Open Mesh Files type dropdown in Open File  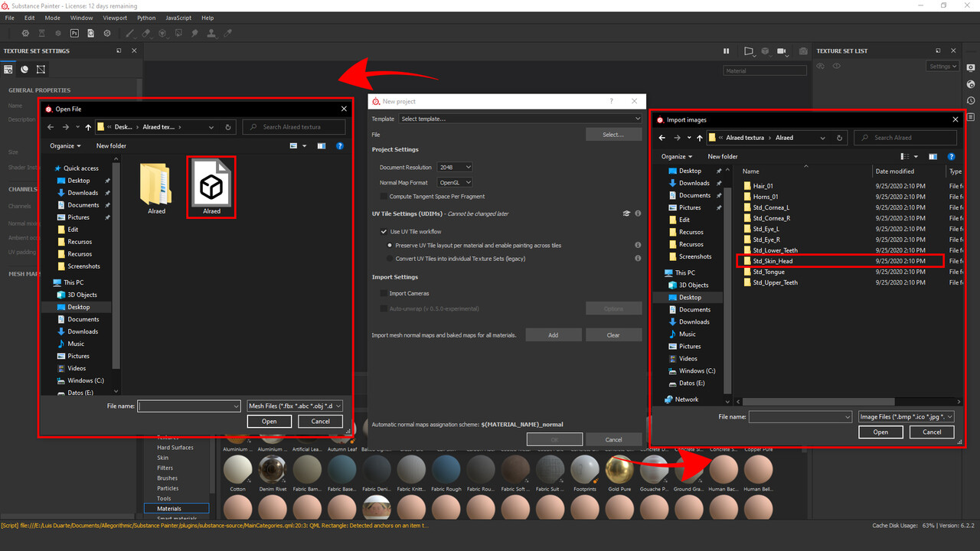point(295,406)
